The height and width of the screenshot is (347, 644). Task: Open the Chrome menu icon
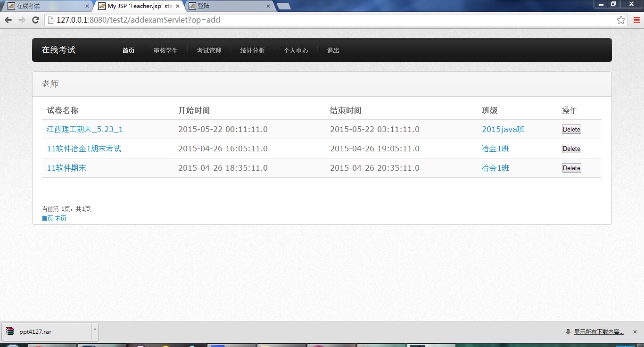pyautogui.click(x=636, y=20)
